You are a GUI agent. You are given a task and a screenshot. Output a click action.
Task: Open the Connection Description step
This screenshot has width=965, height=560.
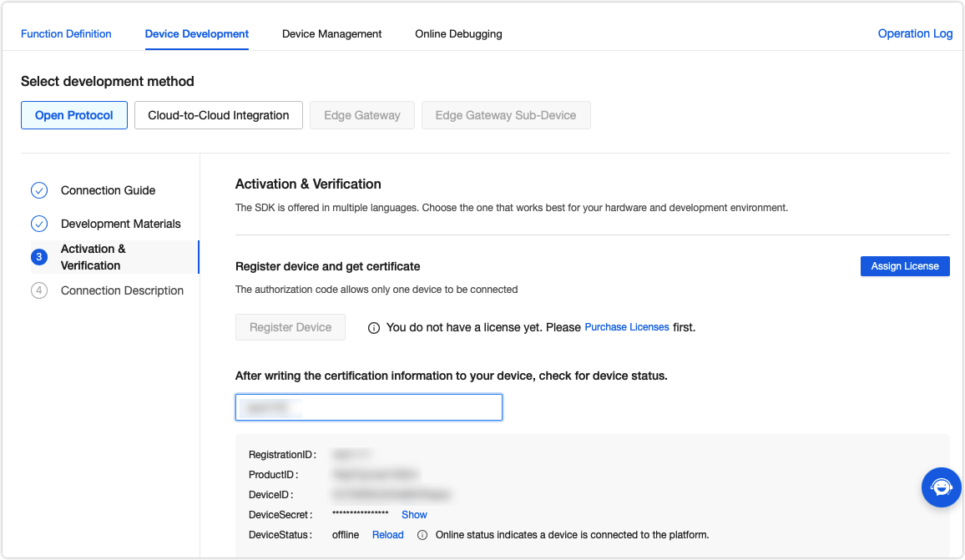[122, 290]
